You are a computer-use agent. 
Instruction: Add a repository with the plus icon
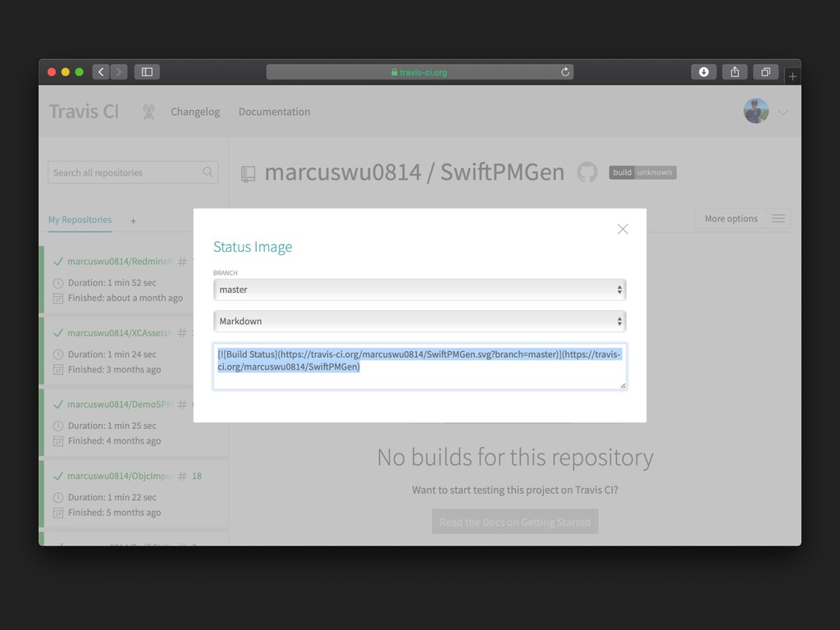point(133,221)
